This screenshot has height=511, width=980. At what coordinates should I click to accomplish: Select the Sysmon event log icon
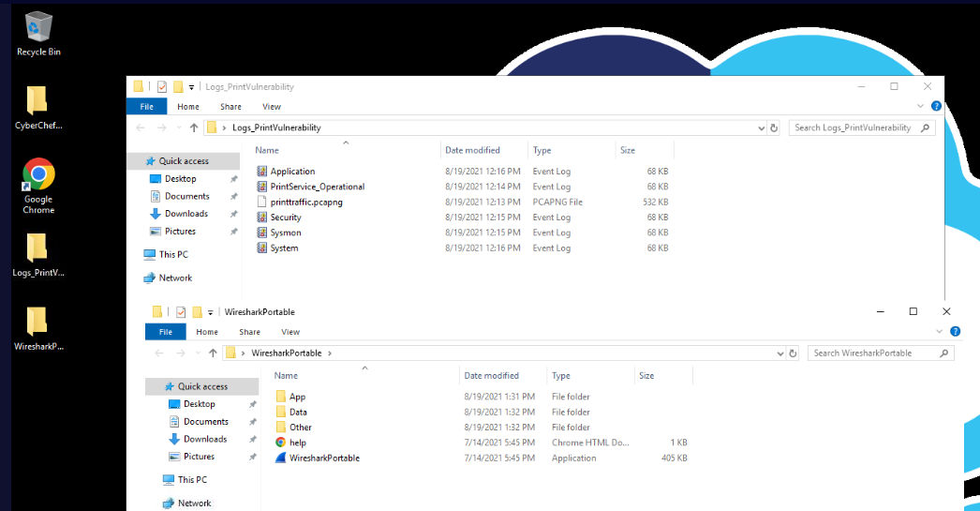(x=262, y=232)
